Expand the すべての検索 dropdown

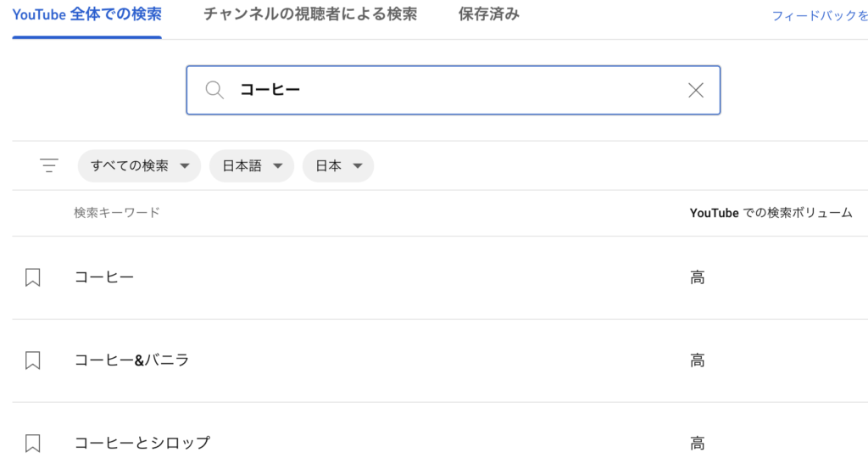point(140,165)
